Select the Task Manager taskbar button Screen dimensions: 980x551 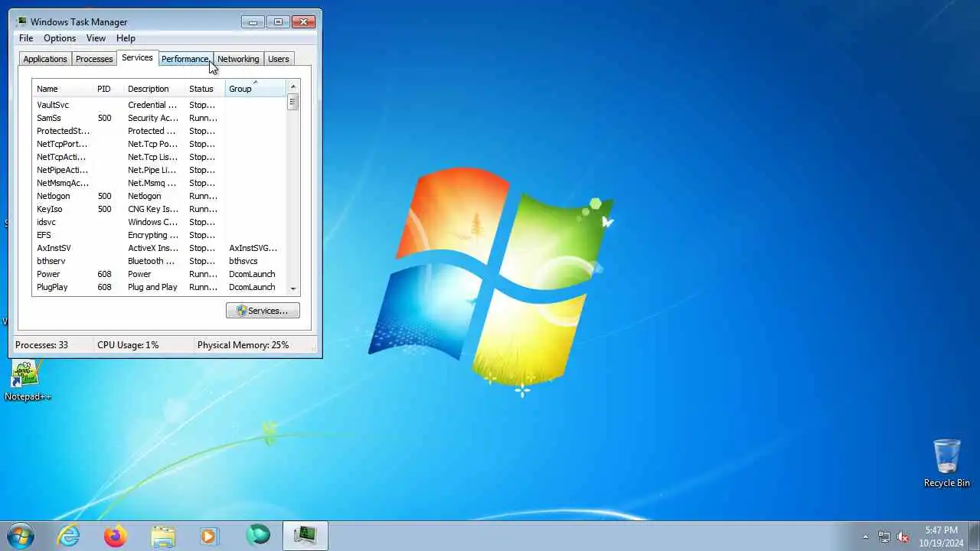pos(305,536)
